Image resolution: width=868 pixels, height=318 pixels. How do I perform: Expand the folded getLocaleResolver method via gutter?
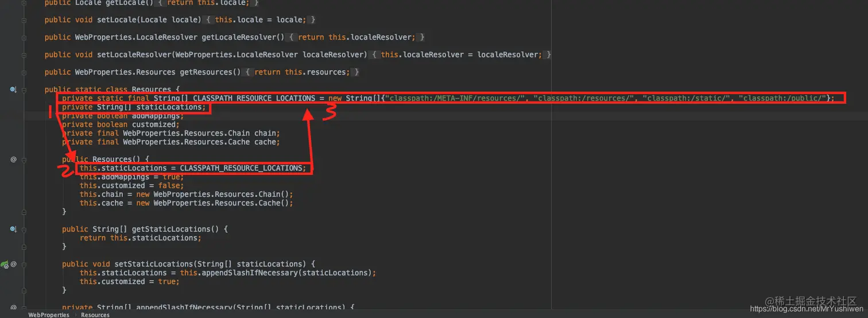pos(24,37)
